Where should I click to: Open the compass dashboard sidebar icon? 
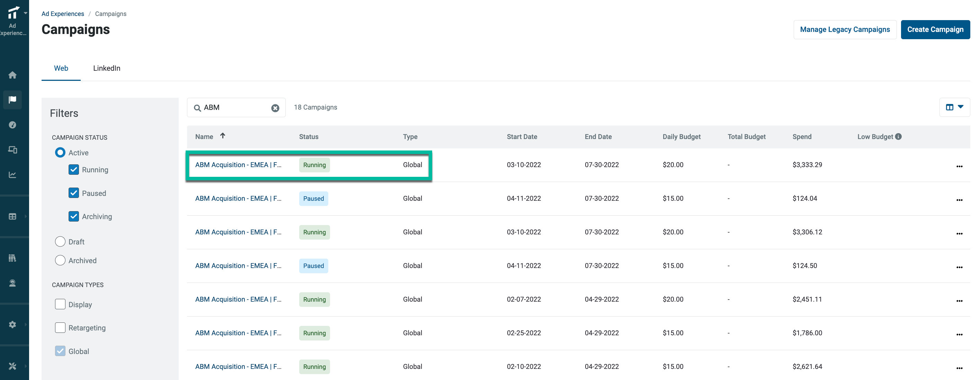point(12,125)
